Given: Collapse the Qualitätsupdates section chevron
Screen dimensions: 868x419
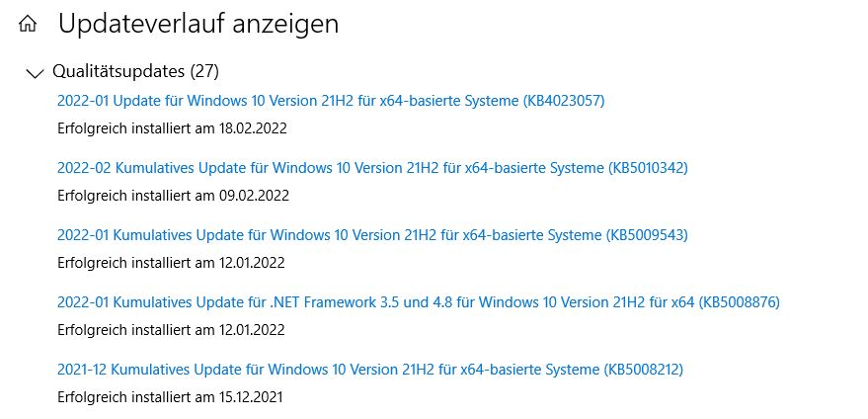Looking at the screenshot, I should tap(35, 72).
